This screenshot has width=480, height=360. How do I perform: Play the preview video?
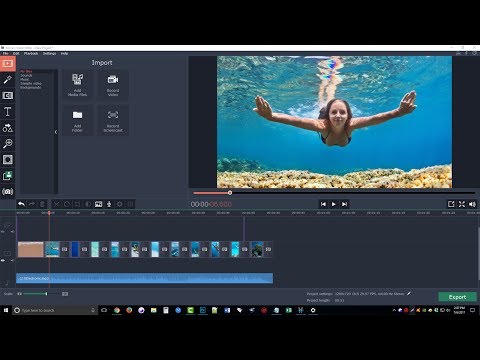click(x=334, y=204)
